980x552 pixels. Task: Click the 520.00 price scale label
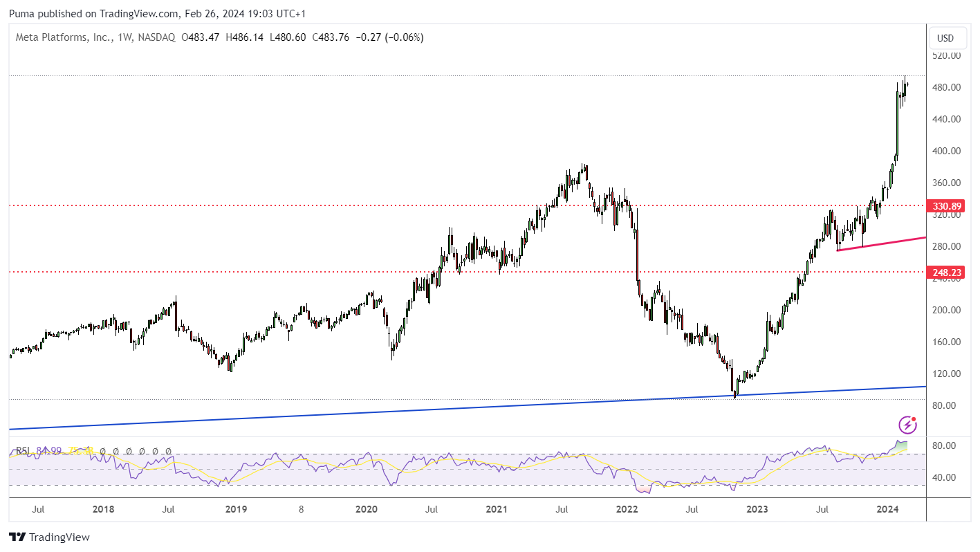pyautogui.click(x=945, y=55)
